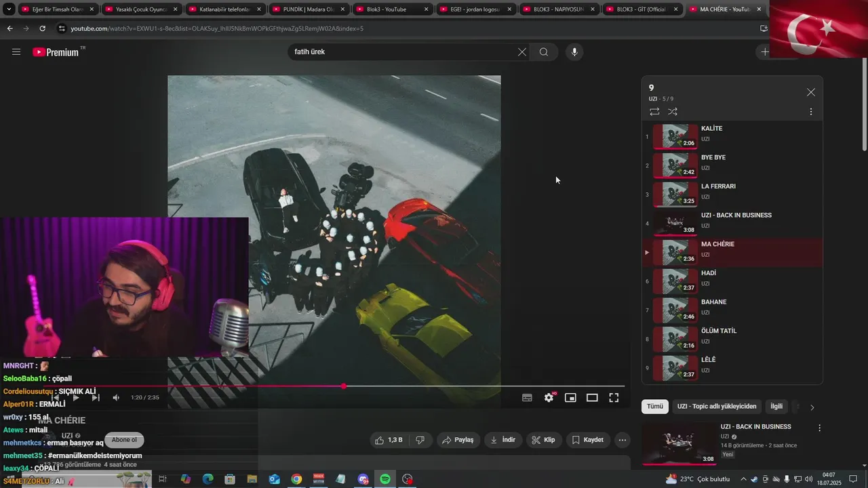Toggle shuffle playlist
Viewport: 868px width, 488px height.
pos(673,112)
